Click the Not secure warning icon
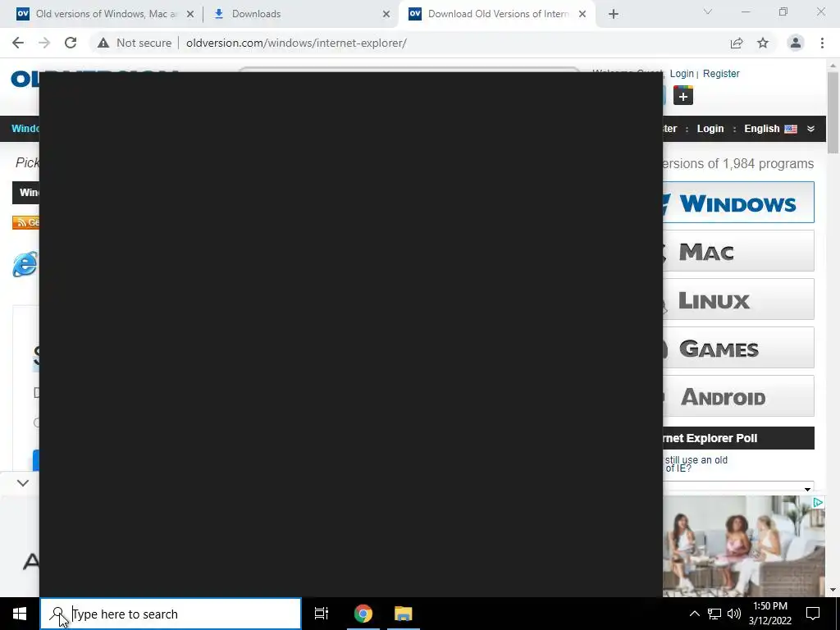Image resolution: width=840 pixels, height=630 pixels. coord(103,43)
